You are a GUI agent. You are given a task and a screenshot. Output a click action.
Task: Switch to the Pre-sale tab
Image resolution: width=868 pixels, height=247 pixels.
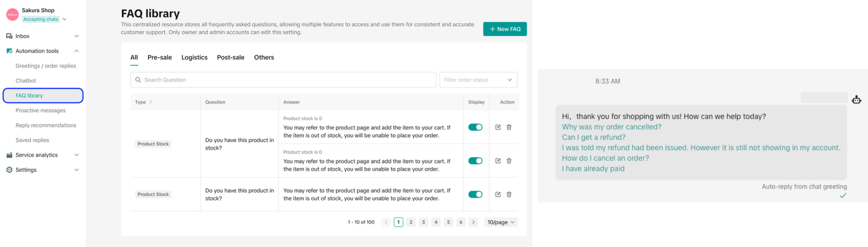point(159,57)
